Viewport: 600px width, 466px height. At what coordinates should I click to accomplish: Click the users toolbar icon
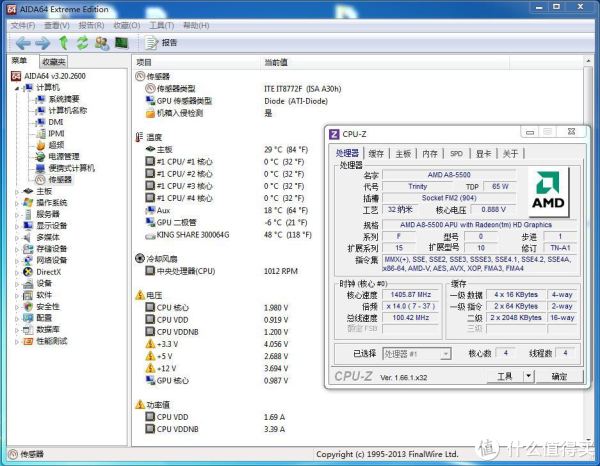102,43
